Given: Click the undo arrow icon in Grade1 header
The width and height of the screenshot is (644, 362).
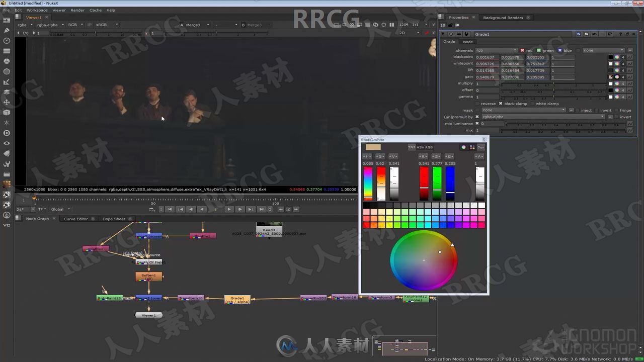Looking at the screenshot, I should point(595,34).
